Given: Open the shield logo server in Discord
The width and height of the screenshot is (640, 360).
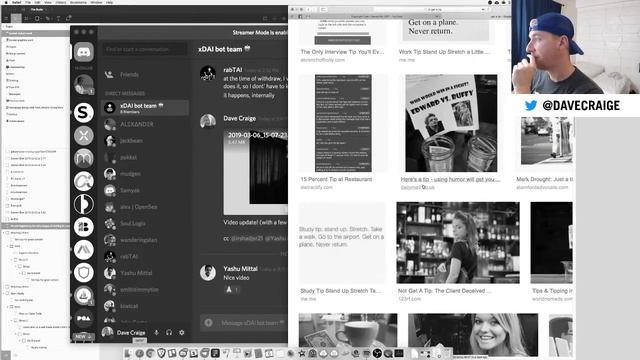Looking at the screenshot, I should (84, 272).
